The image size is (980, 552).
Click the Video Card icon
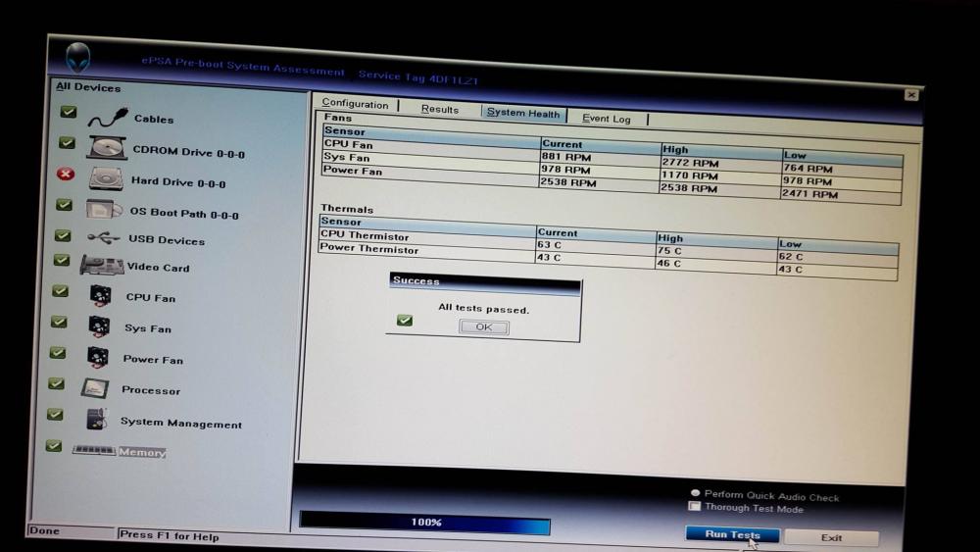click(102, 266)
